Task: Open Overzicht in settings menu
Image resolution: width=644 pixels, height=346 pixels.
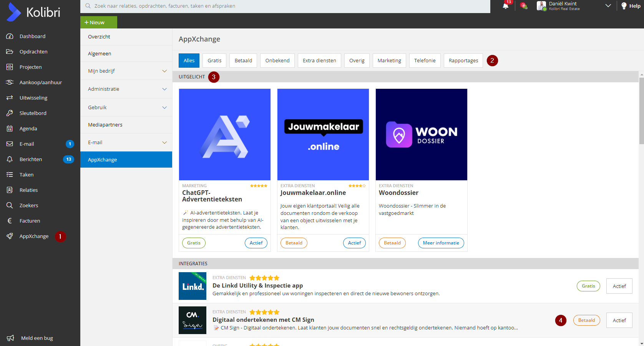Action: 126,37
